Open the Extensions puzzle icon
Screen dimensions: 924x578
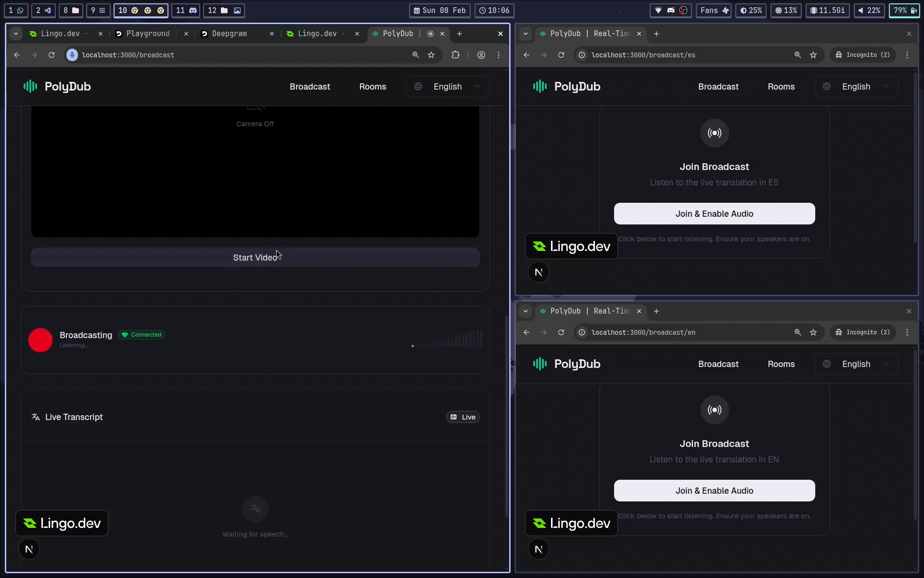tap(455, 55)
